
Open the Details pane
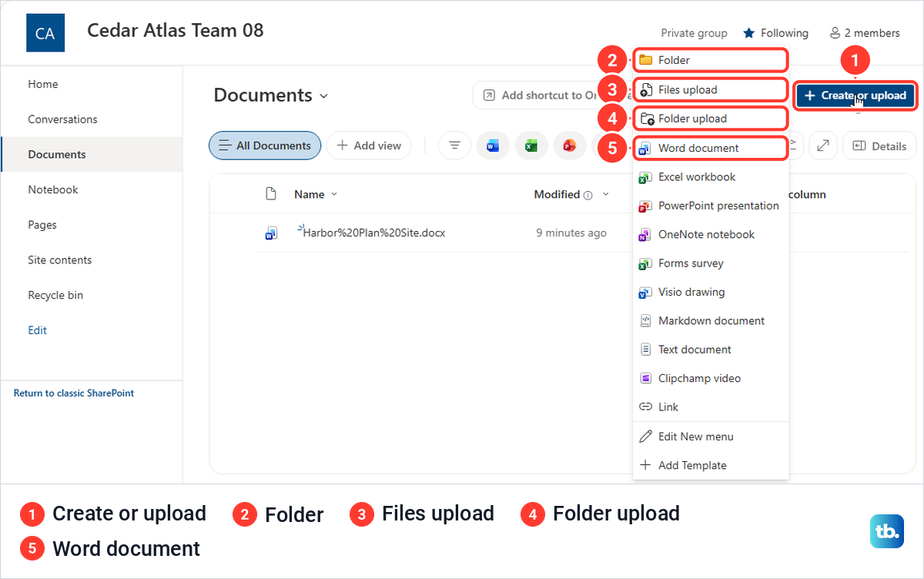(x=879, y=146)
